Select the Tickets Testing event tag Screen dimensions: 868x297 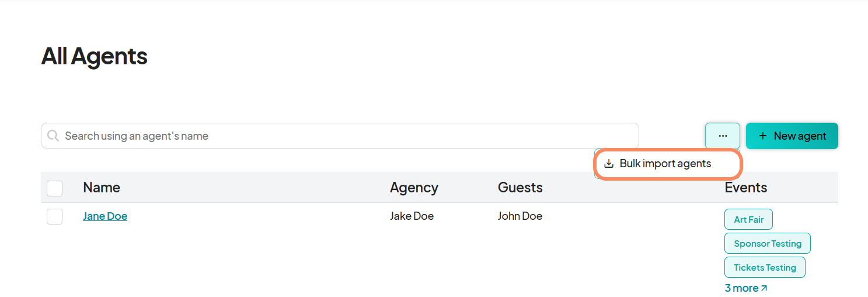click(x=765, y=267)
